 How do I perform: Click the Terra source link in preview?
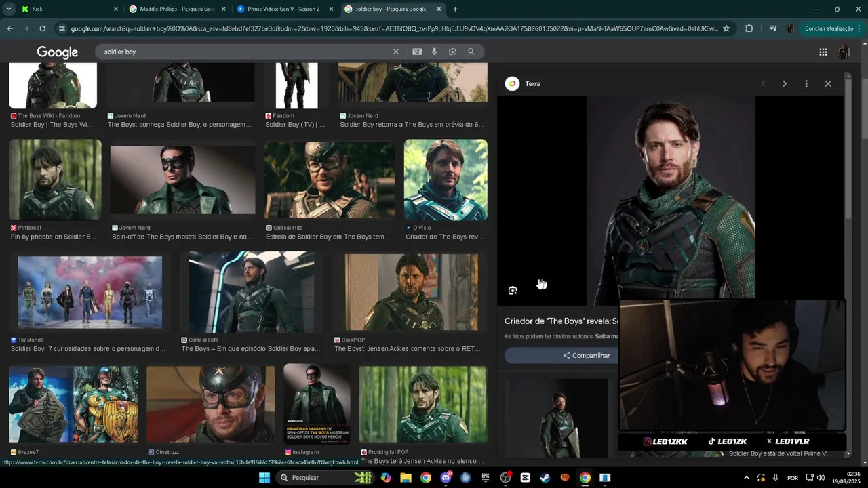pos(523,83)
